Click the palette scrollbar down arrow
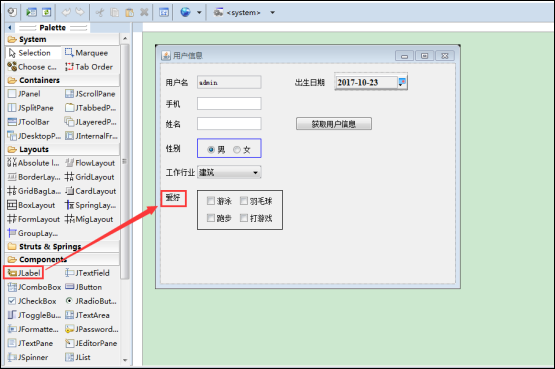 (x=125, y=360)
